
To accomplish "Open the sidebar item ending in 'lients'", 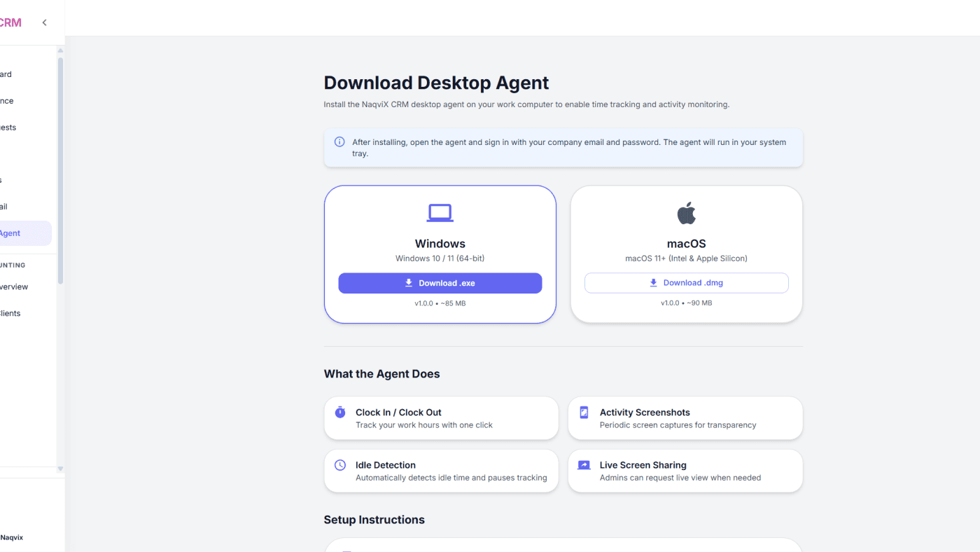I will (10, 313).
